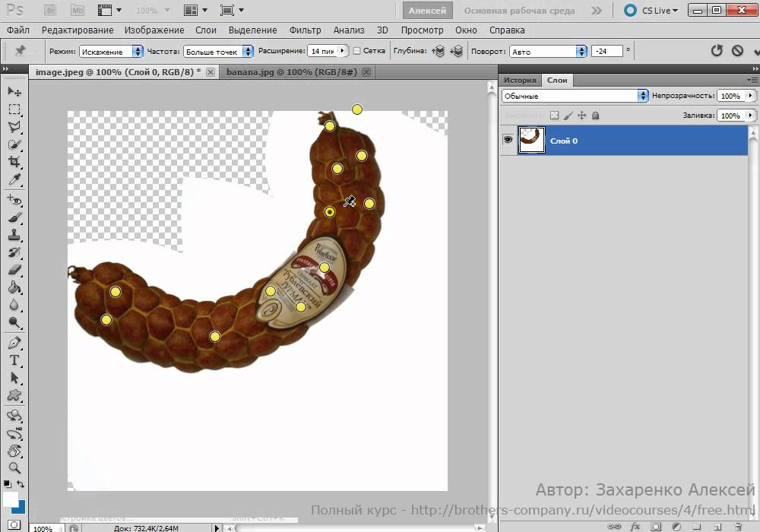Enable the Сетка checkbox
760x532 pixels.
[357, 51]
